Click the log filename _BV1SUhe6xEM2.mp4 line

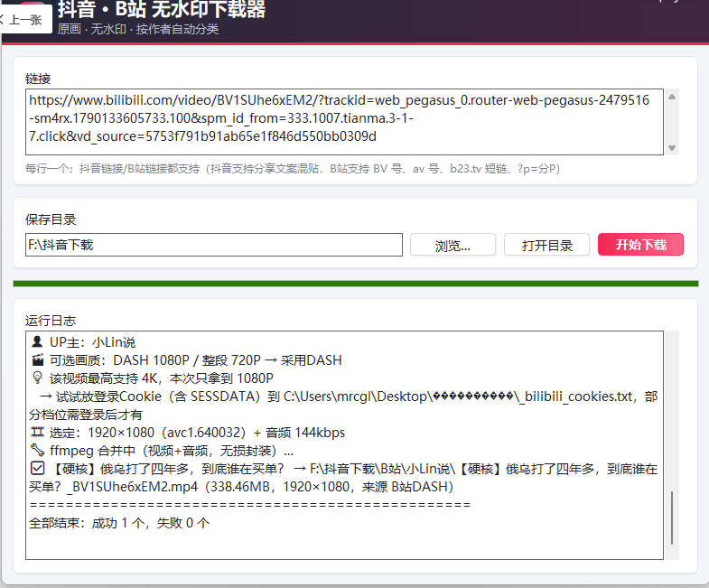pos(241,487)
